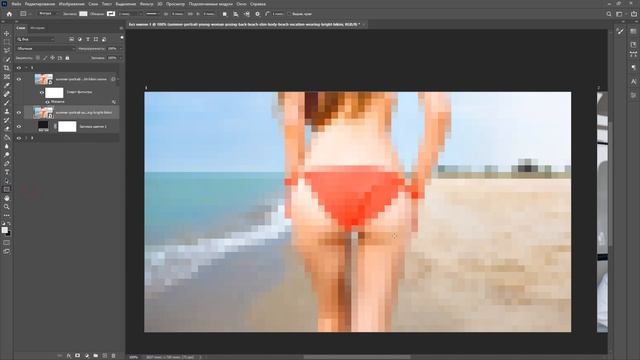Toggle visibility of bottom group layer
Screen dimensions: 640x360
point(19,138)
